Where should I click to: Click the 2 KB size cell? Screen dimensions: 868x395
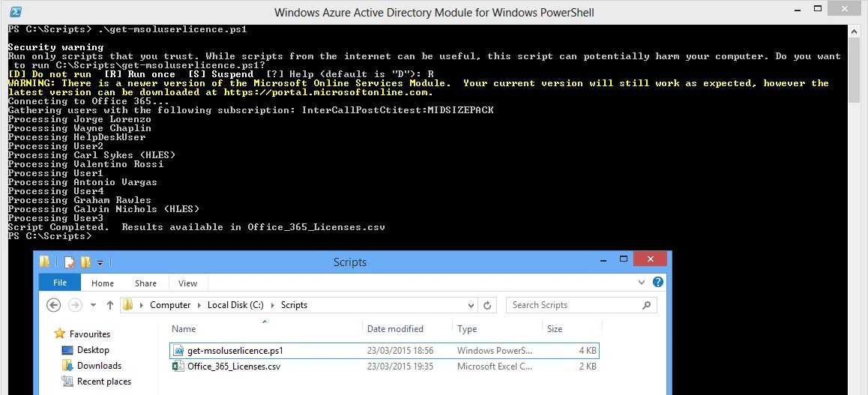588,367
